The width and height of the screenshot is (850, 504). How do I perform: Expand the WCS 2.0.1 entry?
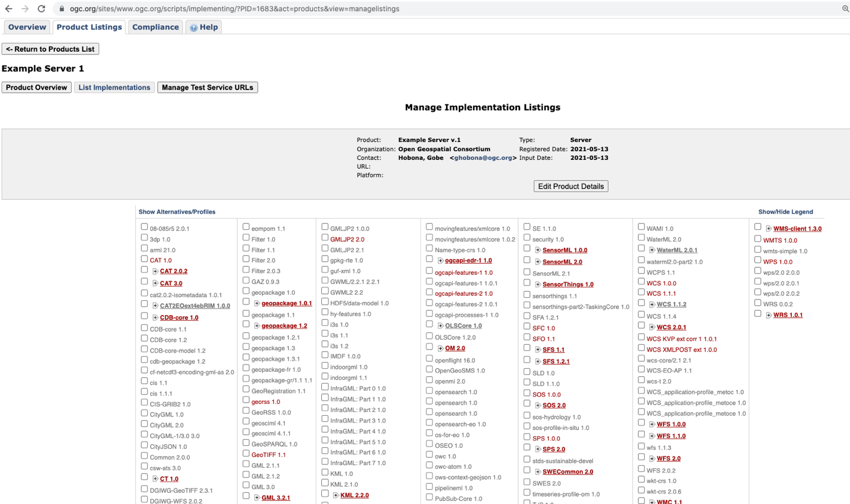[x=652, y=327]
